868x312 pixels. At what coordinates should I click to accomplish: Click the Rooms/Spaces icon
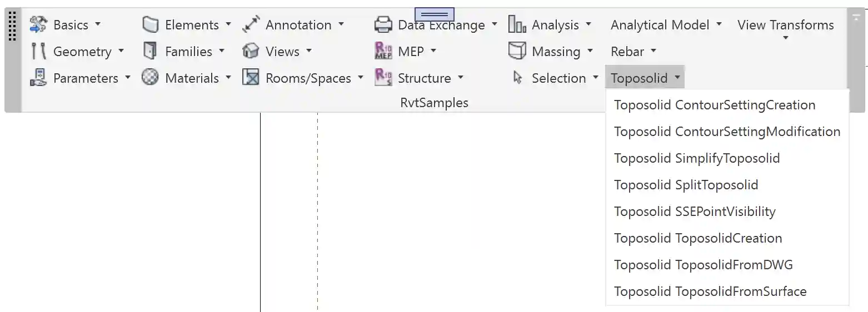pos(251,78)
